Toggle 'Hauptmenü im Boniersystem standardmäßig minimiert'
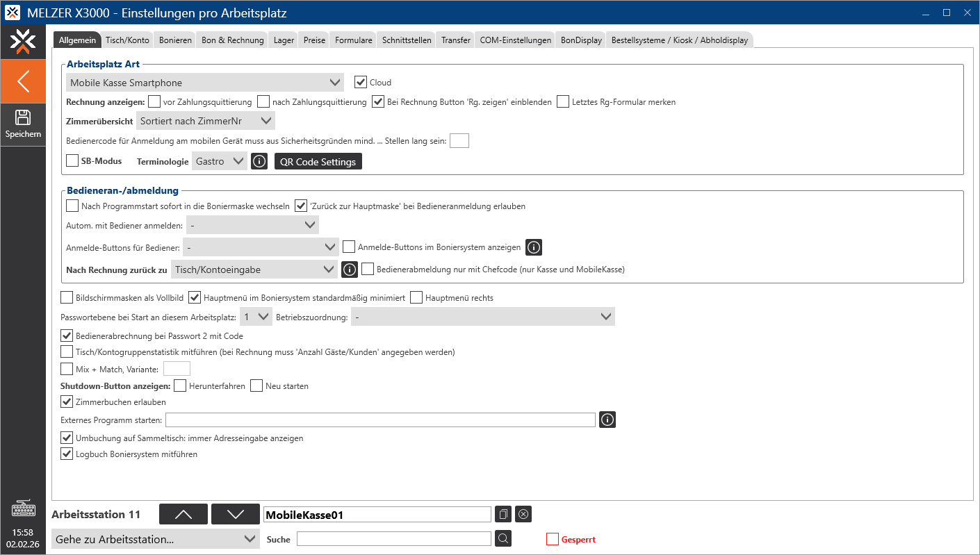 [195, 297]
